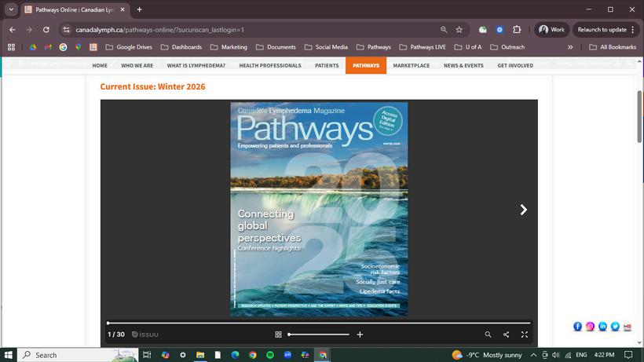This screenshot has height=362, width=644.
Task: Open the LinkedIn social icon
Action: [x=602, y=327]
